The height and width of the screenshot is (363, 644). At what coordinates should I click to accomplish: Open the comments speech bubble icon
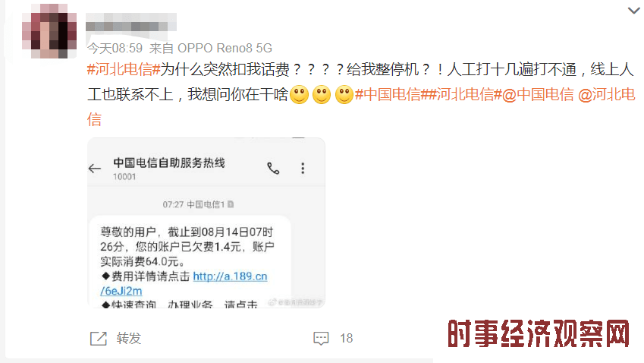click(x=321, y=339)
